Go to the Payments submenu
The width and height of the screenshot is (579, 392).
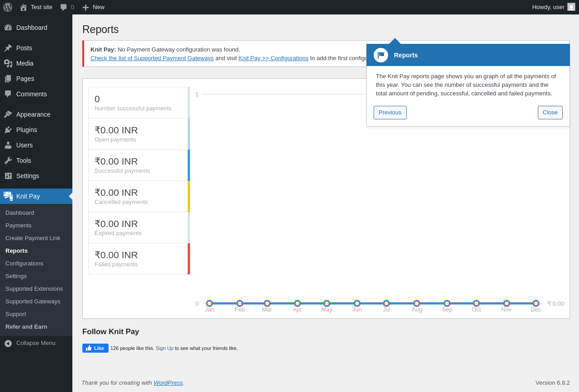click(19, 225)
